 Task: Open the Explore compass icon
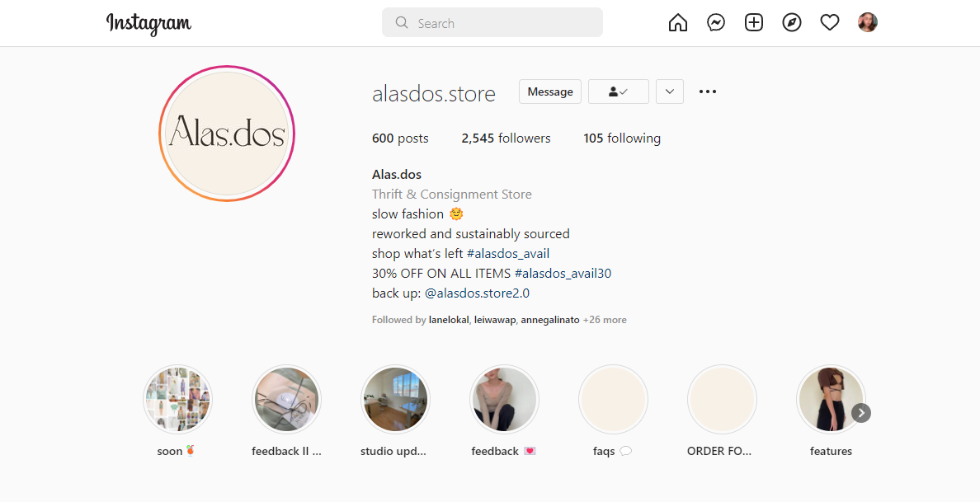pos(792,23)
